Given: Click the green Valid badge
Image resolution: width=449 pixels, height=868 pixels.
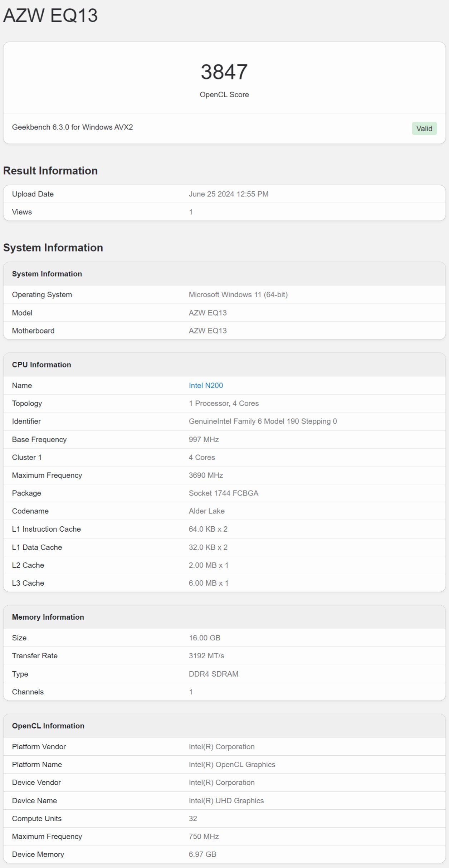Looking at the screenshot, I should coord(424,128).
